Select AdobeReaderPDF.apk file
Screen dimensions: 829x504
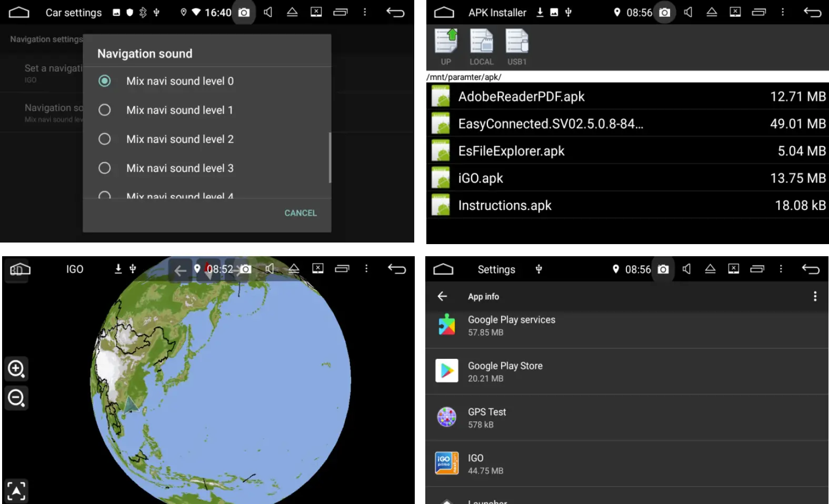coord(627,96)
